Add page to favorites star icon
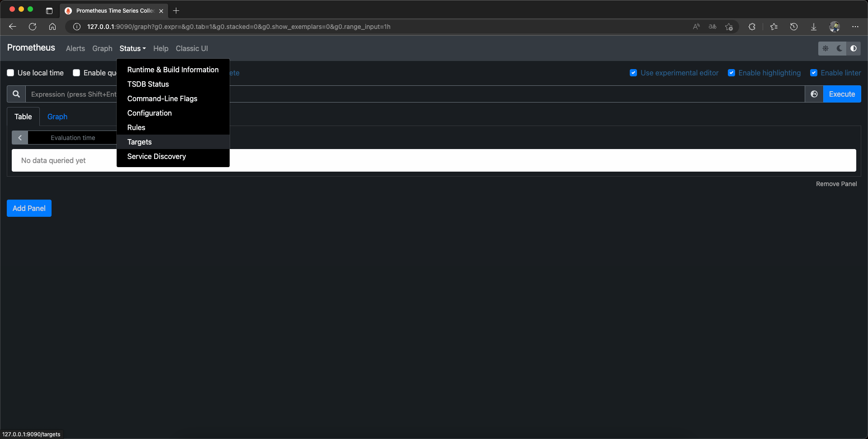868x439 pixels. pos(729,27)
